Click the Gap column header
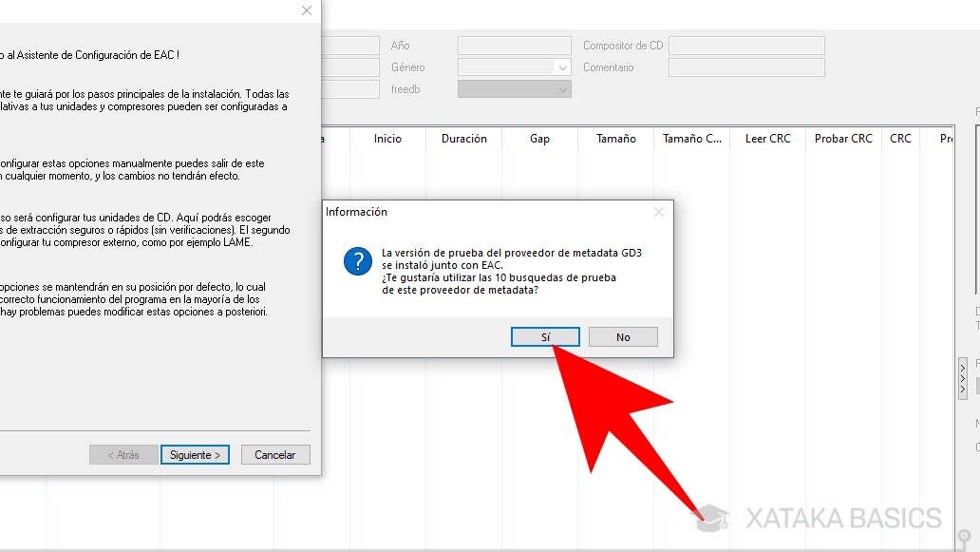 tap(539, 138)
